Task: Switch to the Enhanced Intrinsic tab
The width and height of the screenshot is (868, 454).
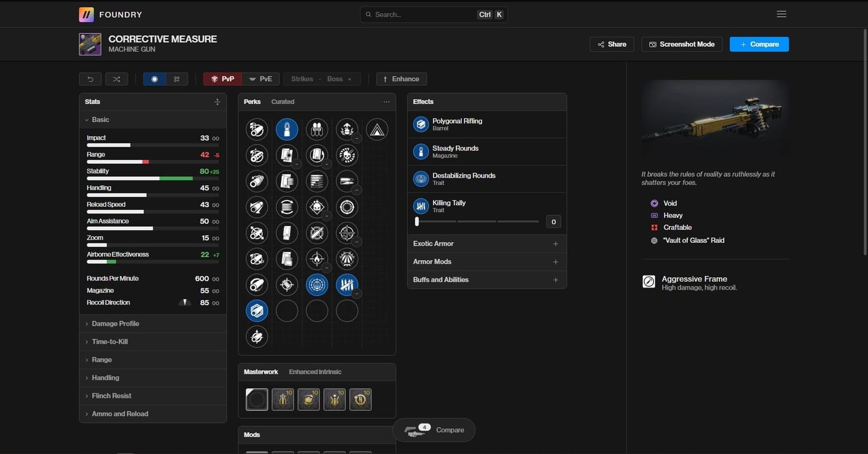Action: 314,371
